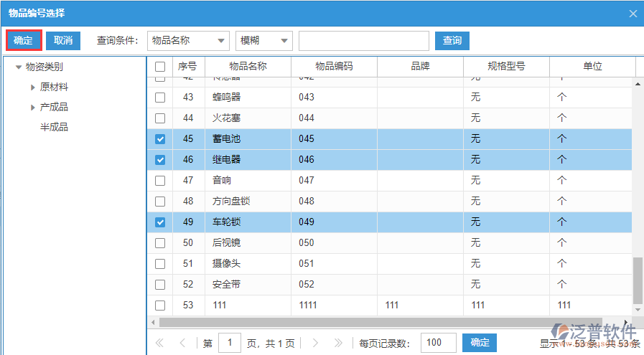Click vertical scrollbar down arrow
The image size is (644, 355).
(x=638, y=310)
